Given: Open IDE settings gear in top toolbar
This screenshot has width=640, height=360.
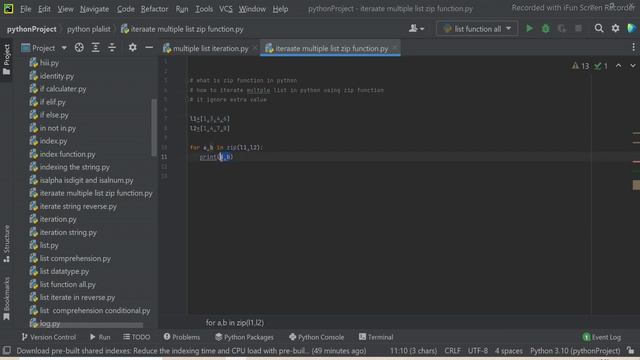Looking at the screenshot, I should (615, 29).
